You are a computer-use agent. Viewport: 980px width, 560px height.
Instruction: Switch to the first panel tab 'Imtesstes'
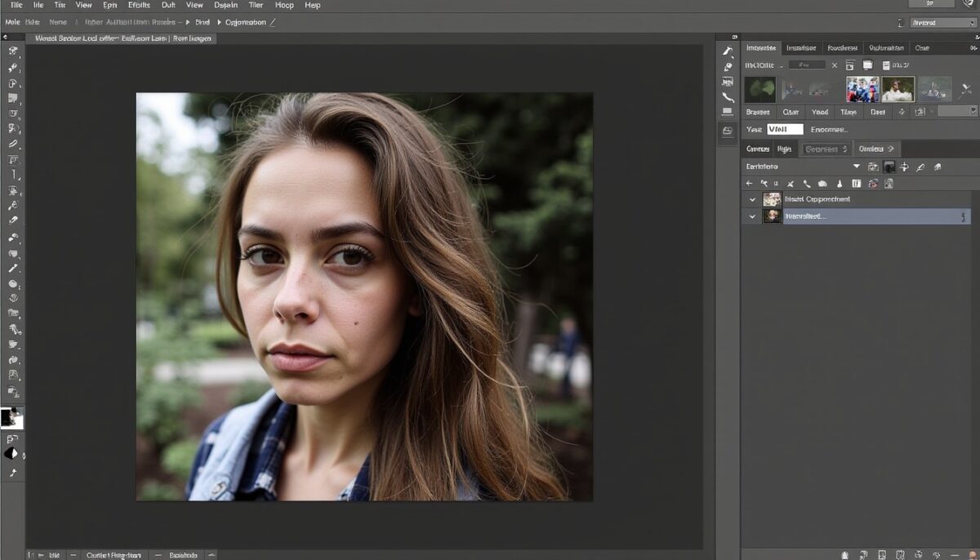760,48
